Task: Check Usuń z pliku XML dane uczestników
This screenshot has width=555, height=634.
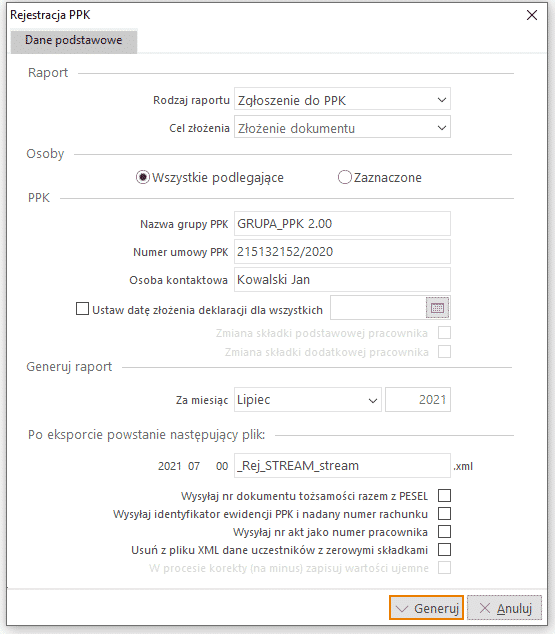Action: pos(444,550)
